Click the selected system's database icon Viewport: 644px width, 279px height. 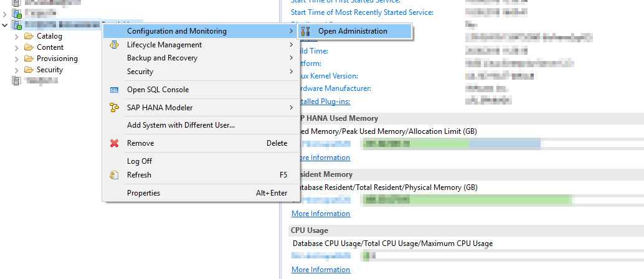click(16, 25)
